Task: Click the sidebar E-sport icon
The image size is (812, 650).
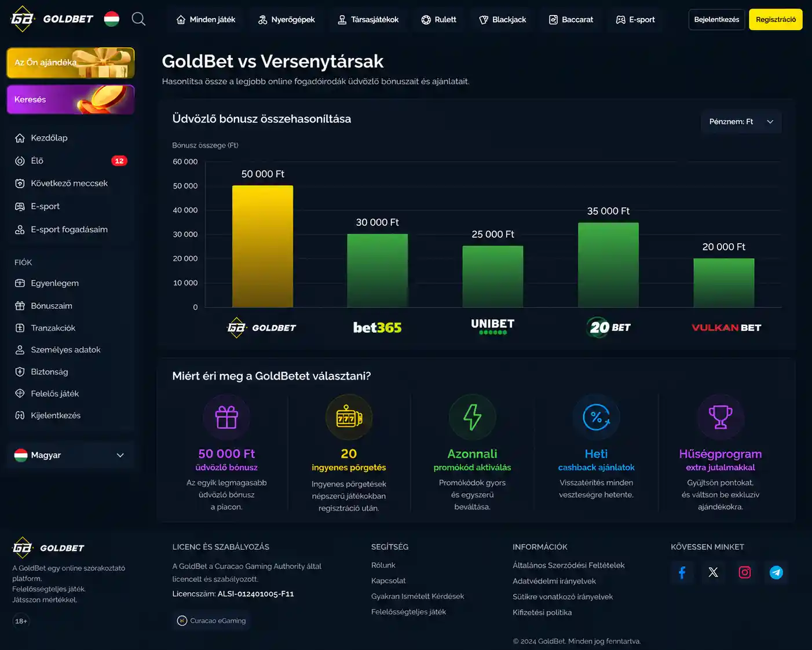Action: pos(20,206)
